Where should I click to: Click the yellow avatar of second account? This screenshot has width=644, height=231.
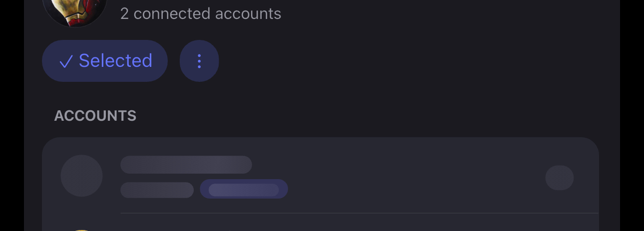(81, 230)
